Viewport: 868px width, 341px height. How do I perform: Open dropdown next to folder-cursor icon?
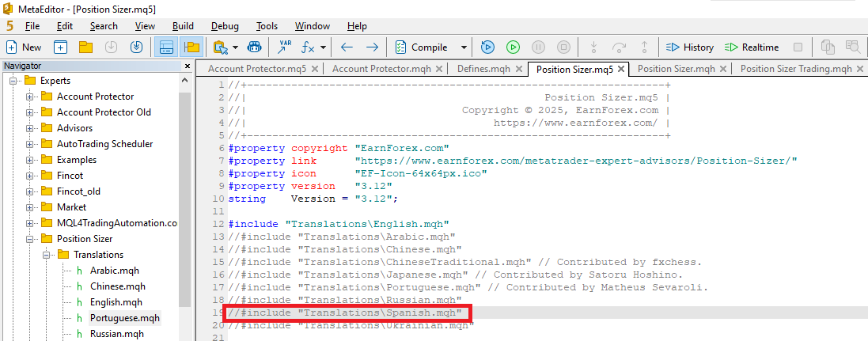[x=235, y=47]
